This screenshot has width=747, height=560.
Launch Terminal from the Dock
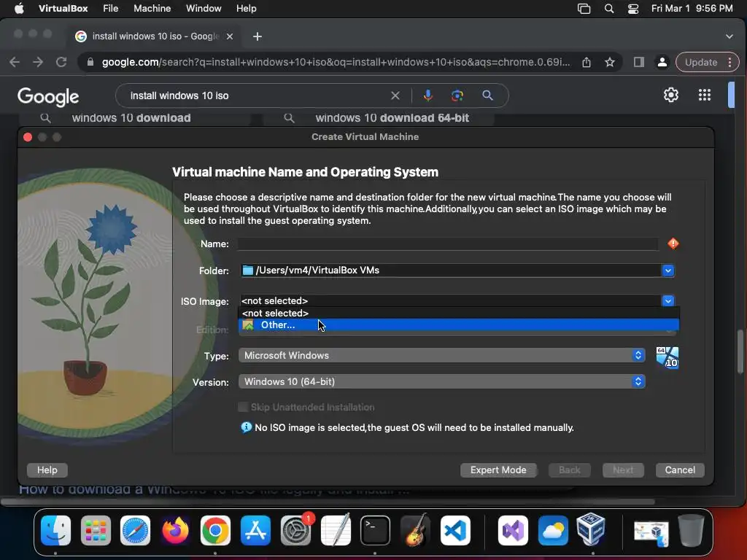(x=375, y=530)
